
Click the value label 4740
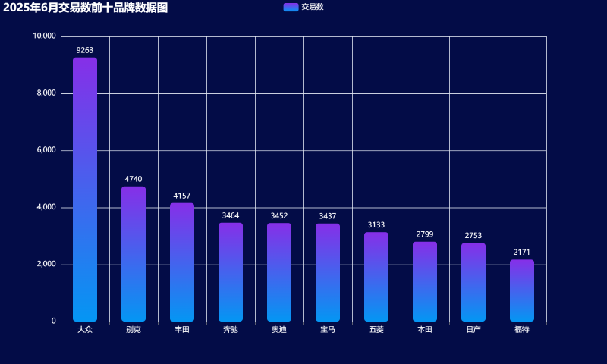pos(134,179)
